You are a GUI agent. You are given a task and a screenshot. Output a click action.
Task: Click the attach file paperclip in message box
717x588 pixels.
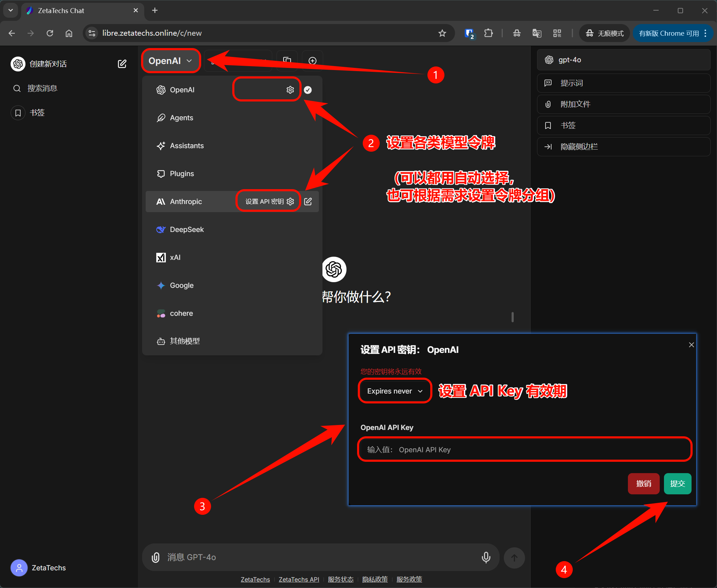156,558
